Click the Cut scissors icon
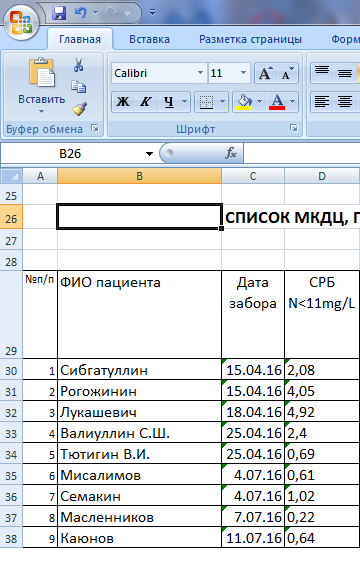 coord(78,65)
